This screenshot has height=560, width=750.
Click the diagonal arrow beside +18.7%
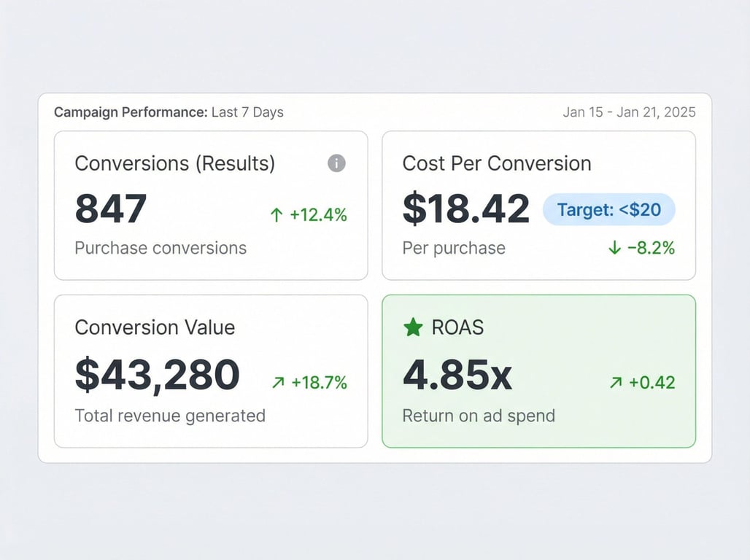click(x=278, y=383)
